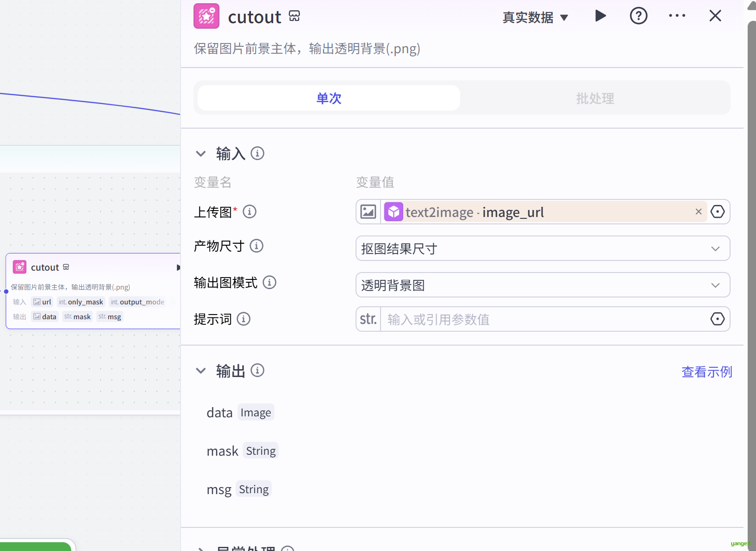
Task: Click the text2image purple cube icon
Action: (x=394, y=212)
